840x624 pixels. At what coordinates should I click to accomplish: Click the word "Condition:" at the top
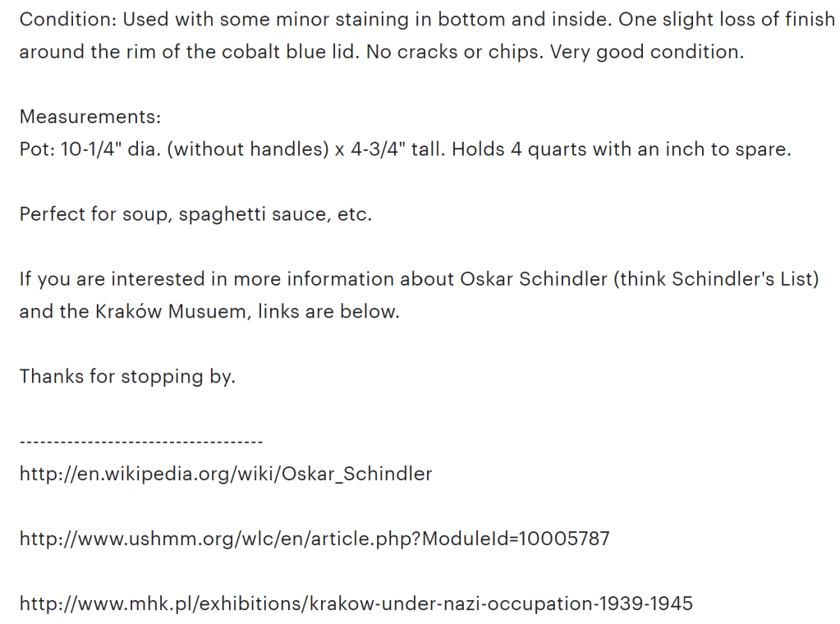[x=67, y=20]
